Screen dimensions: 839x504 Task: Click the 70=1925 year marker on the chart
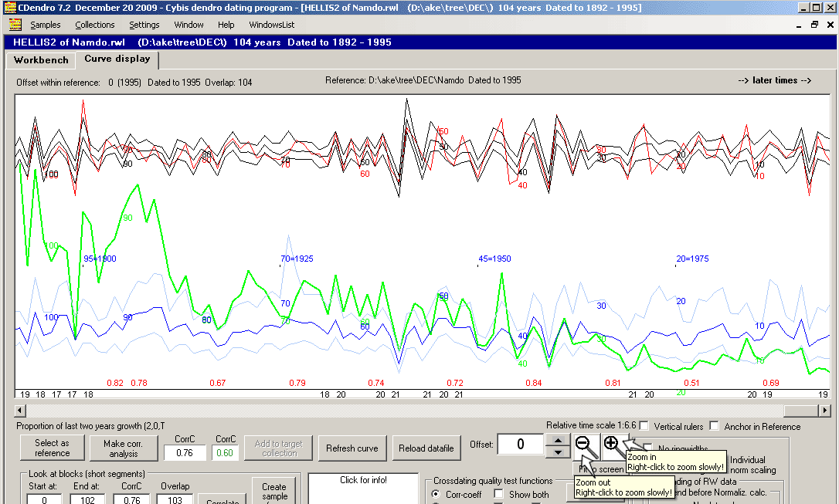[297, 259]
